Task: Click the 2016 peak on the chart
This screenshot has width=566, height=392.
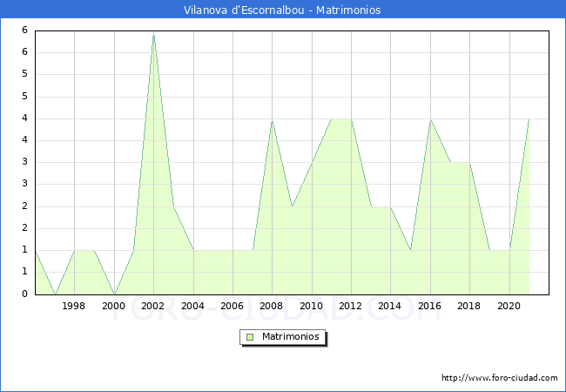Action: tap(430, 120)
